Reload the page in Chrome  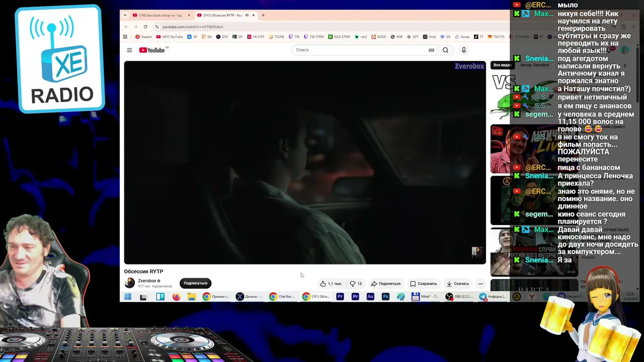(x=145, y=27)
